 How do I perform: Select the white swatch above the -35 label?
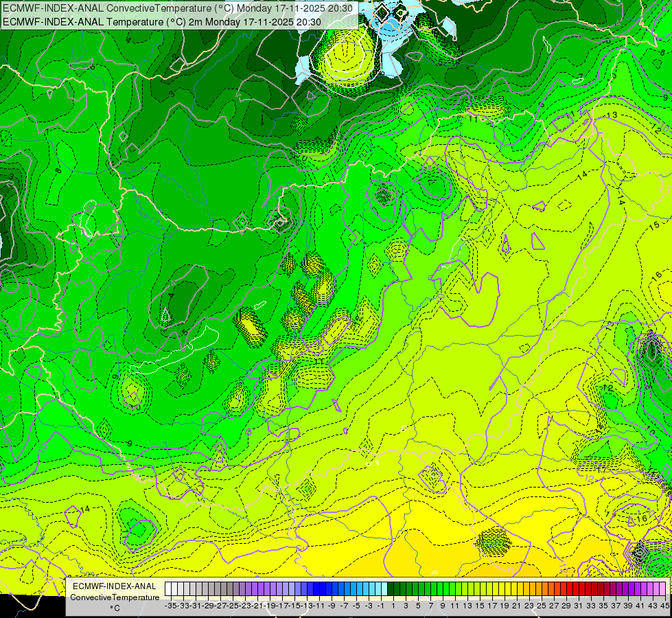click(168, 588)
